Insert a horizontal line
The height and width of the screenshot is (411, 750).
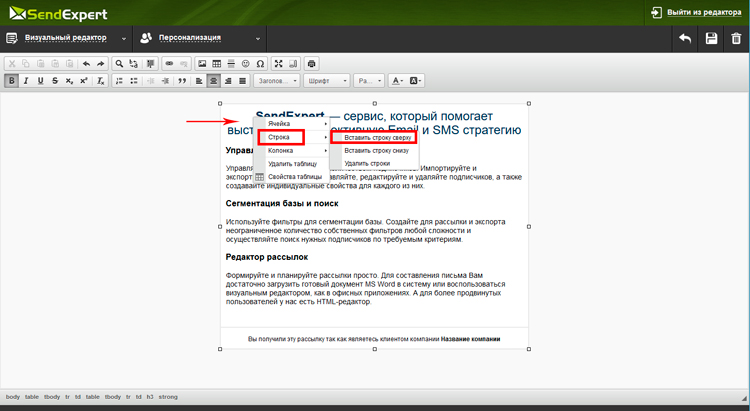231,64
